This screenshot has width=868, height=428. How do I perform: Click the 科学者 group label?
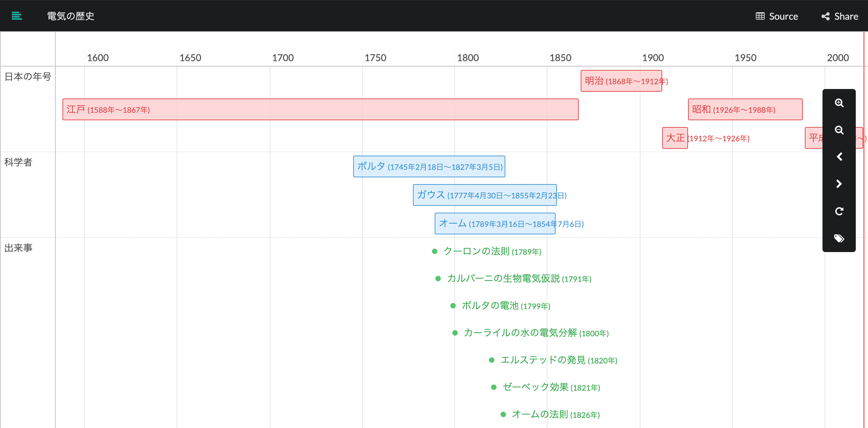[18, 162]
